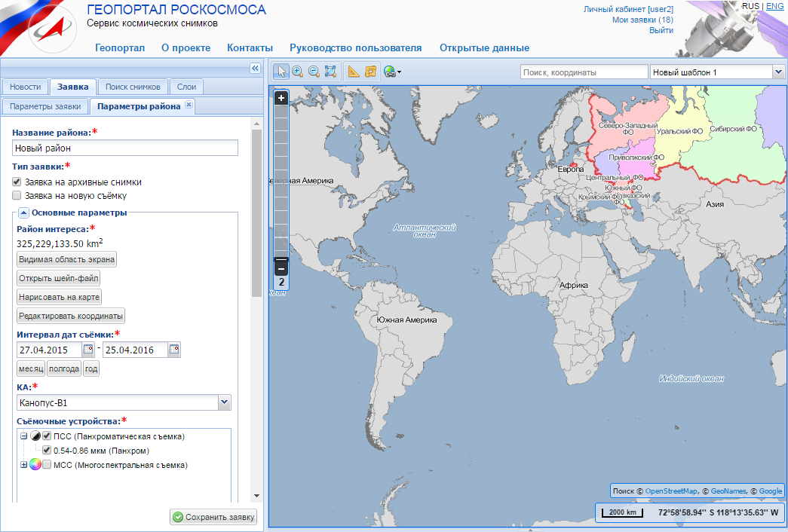788x532 pixels.
Task: Open calendar for start date 27.04.2015
Action: (x=88, y=349)
